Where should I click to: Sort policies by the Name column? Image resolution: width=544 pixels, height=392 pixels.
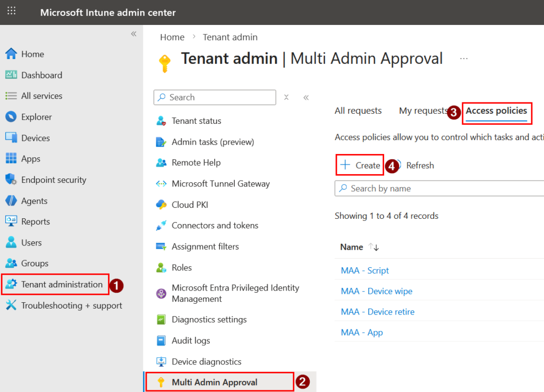click(351, 247)
